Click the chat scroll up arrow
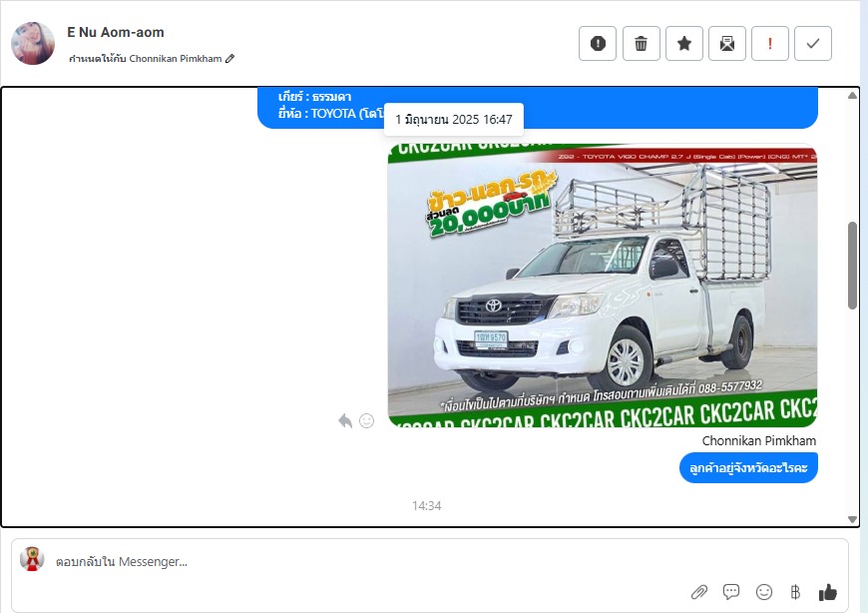 click(x=852, y=95)
